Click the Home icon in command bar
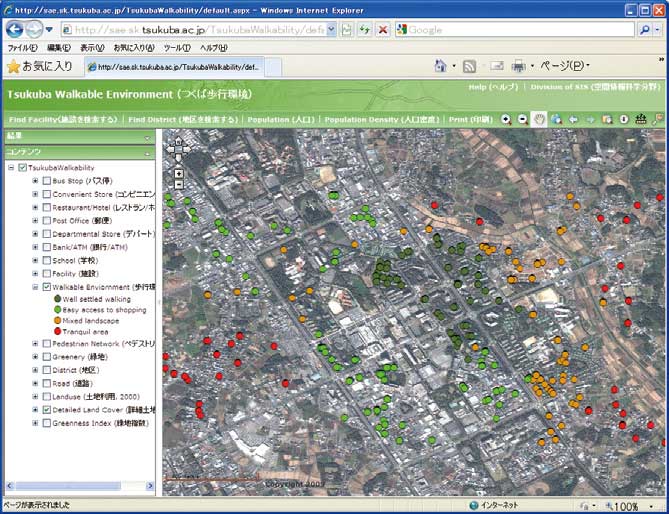Viewport: 669px width, 514px height. pos(440,66)
